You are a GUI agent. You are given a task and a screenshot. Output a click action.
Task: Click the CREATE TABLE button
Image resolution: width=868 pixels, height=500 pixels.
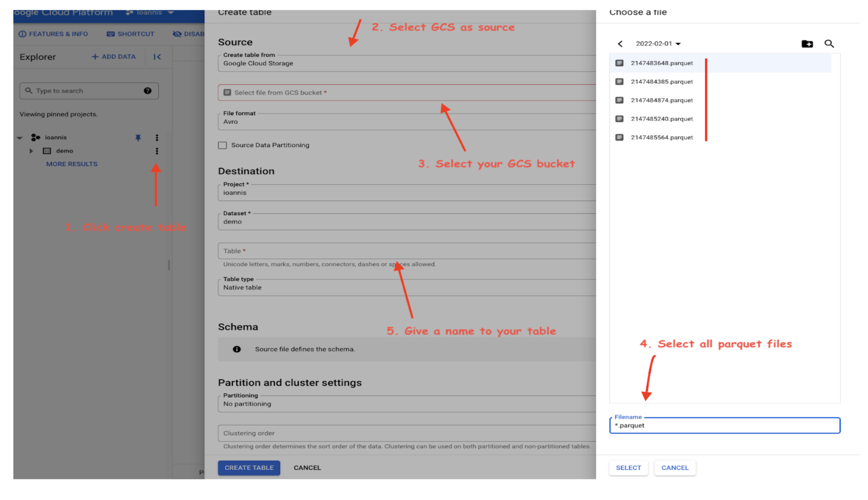[x=248, y=467]
